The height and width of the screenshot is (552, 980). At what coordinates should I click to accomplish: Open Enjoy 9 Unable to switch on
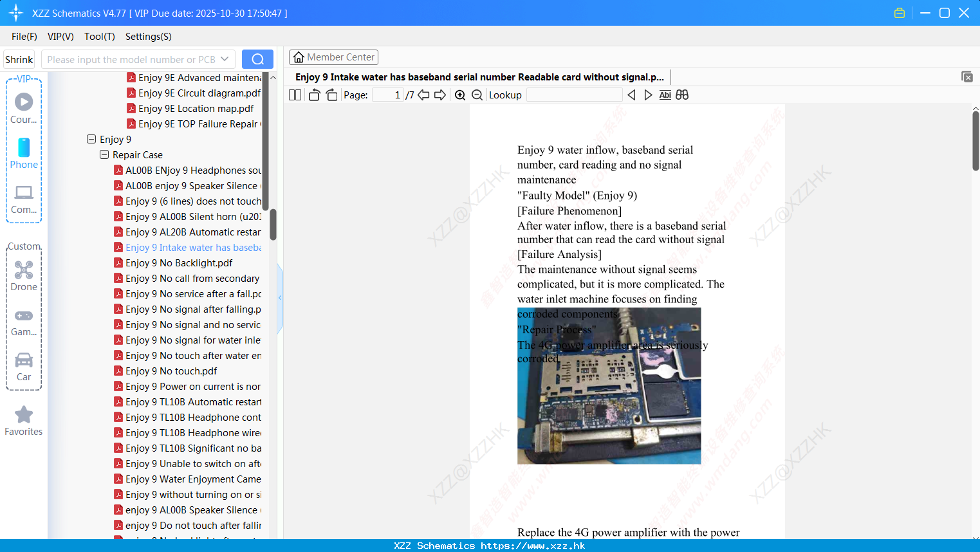pos(187,463)
